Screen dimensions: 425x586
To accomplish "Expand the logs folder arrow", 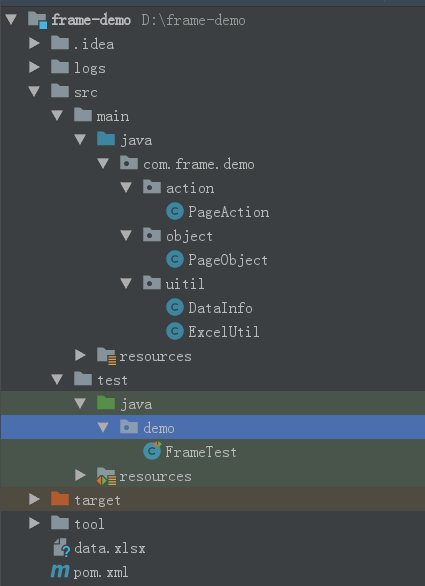I will [x=34, y=68].
